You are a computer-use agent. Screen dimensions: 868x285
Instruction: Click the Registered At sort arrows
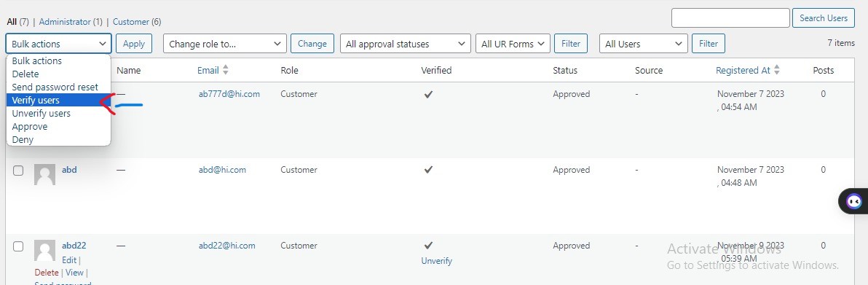(x=777, y=71)
